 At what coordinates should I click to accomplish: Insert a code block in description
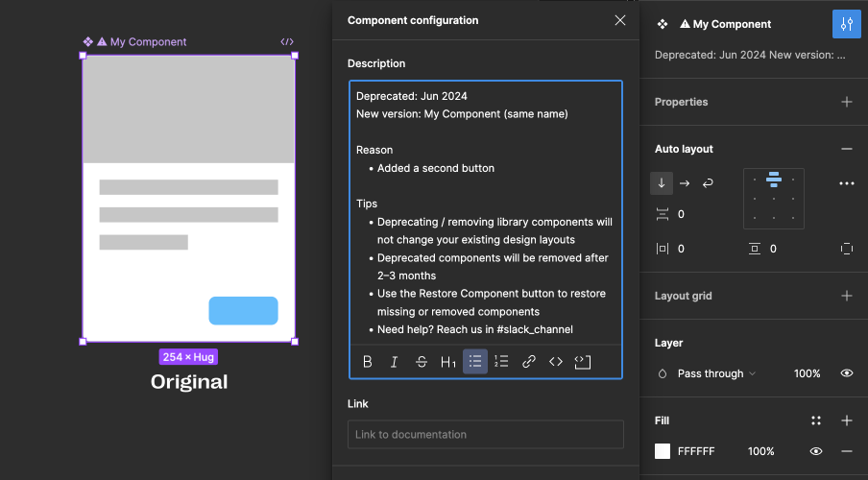point(583,362)
